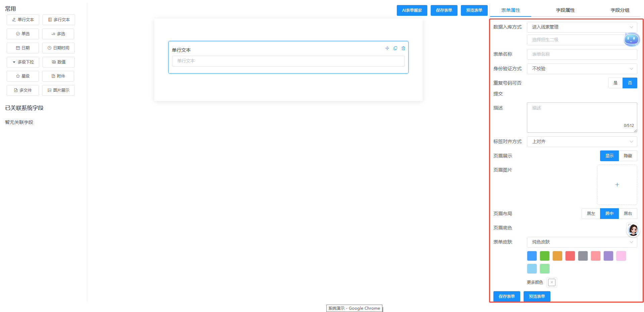Expand the 身份验证方式 dropdown
Viewport: 644px width, 312px height.
click(582, 69)
